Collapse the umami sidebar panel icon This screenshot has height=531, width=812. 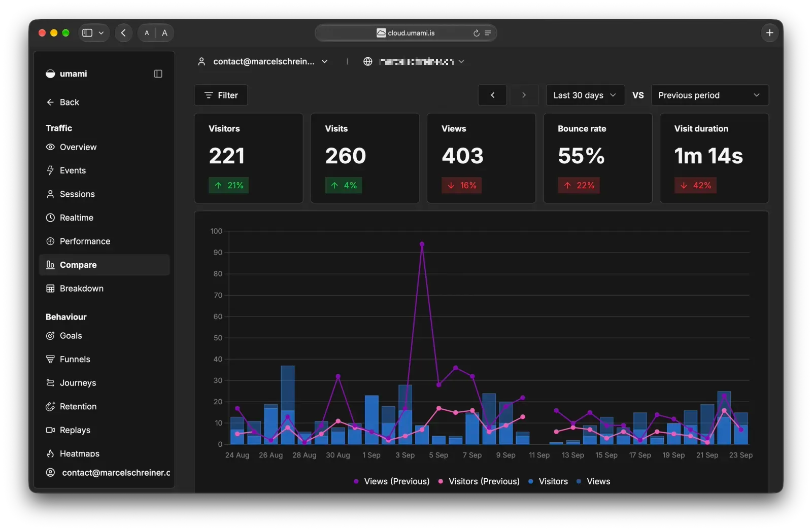(158, 74)
